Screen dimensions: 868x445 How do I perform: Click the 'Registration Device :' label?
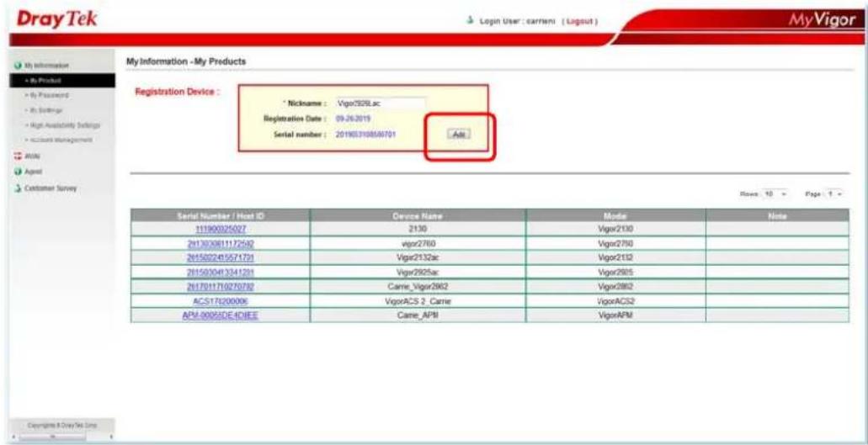click(x=177, y=92)
